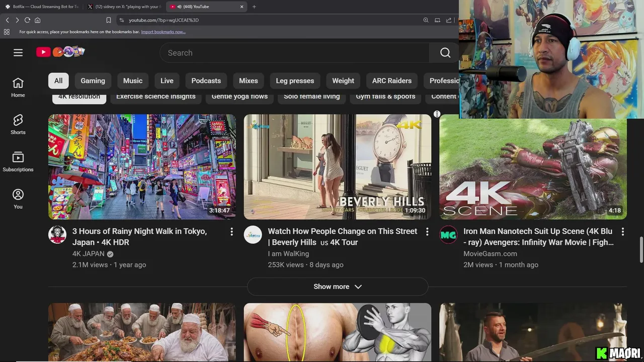The width and height of the screenshot is (644, 362).
Task: Select Exercise science insights topic chip
Action: coord(156,98)
